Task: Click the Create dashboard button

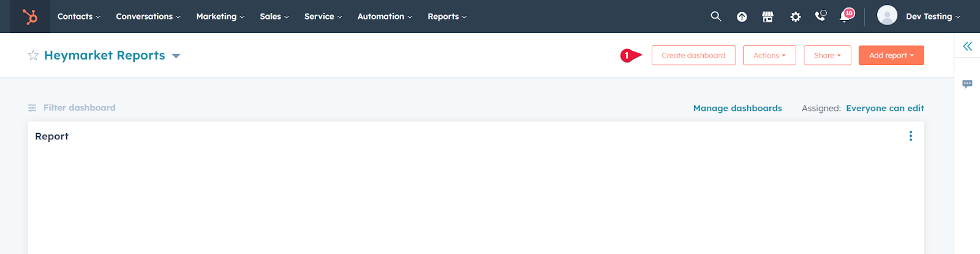Action: [693, 55]
